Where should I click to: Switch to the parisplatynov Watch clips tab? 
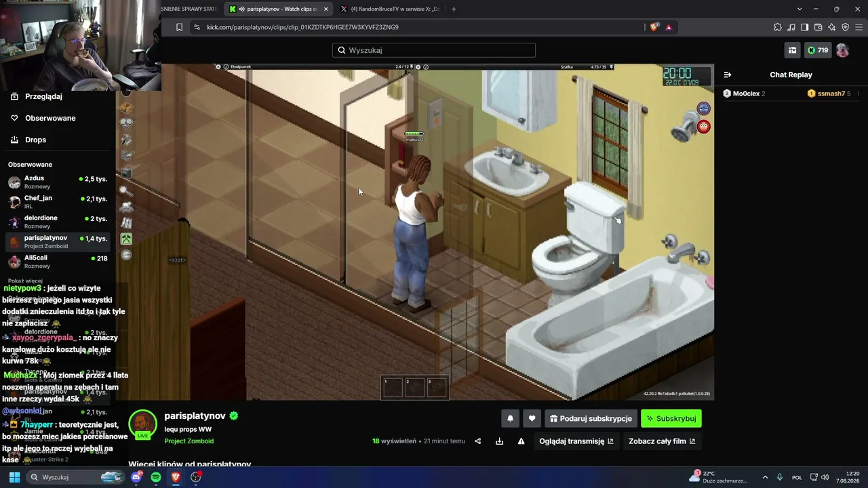pos(278,9)
